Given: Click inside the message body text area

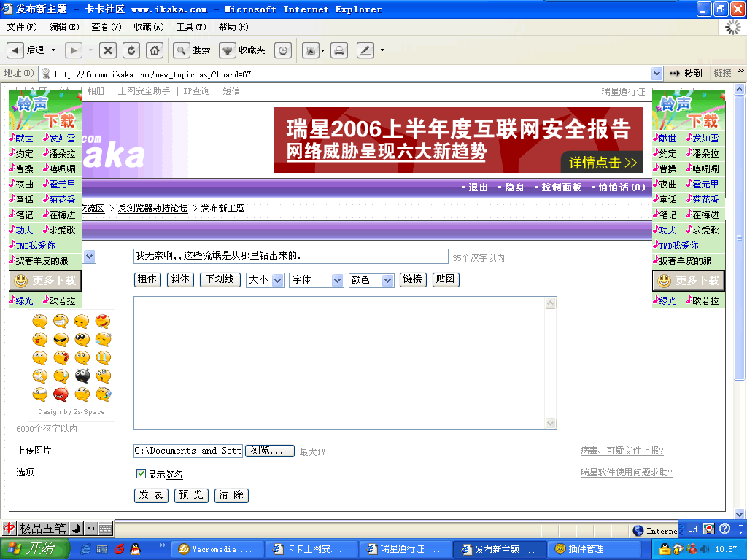Looking at the screenshot, I should [339, 363].
